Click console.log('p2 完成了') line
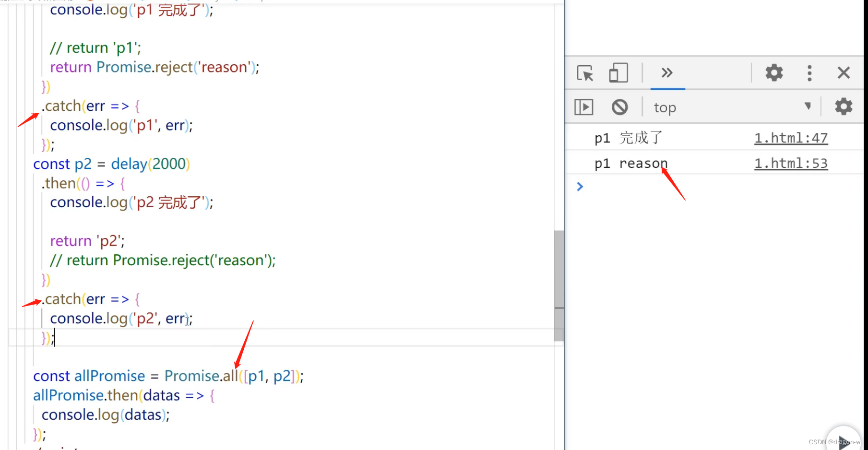The height and width of the screenshot is (450, 868). click(131, 202)
